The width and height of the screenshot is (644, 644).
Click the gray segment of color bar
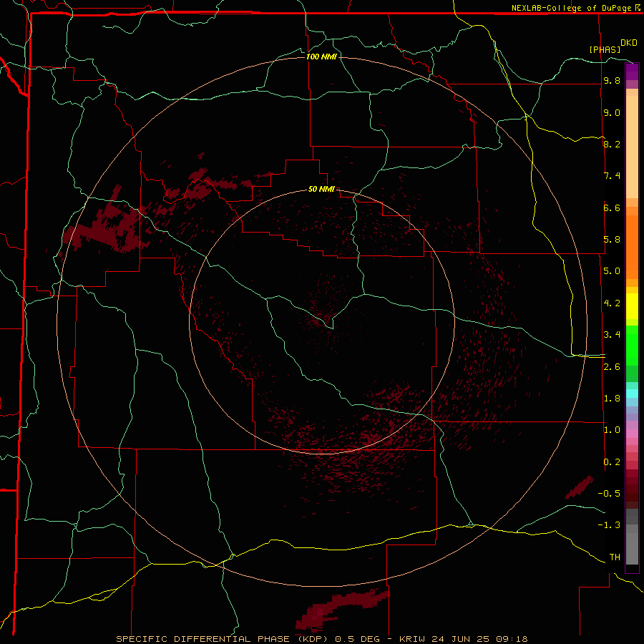632,537
